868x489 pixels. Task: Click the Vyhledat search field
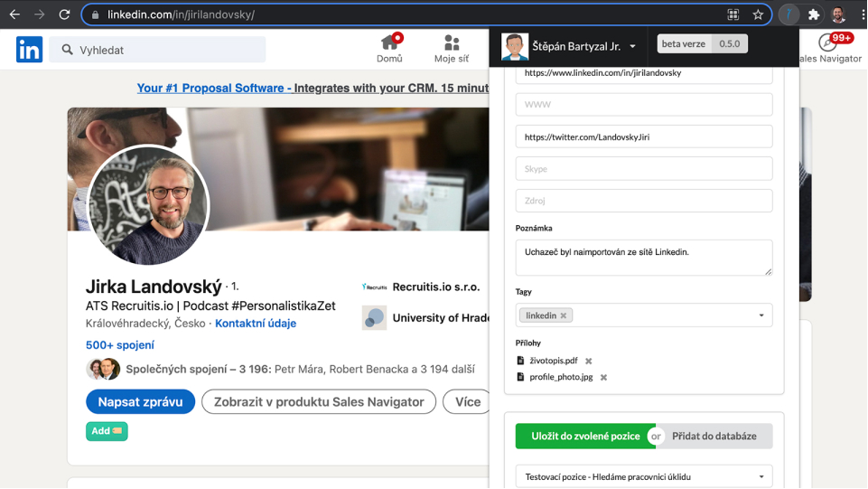[x=157, y=50]
